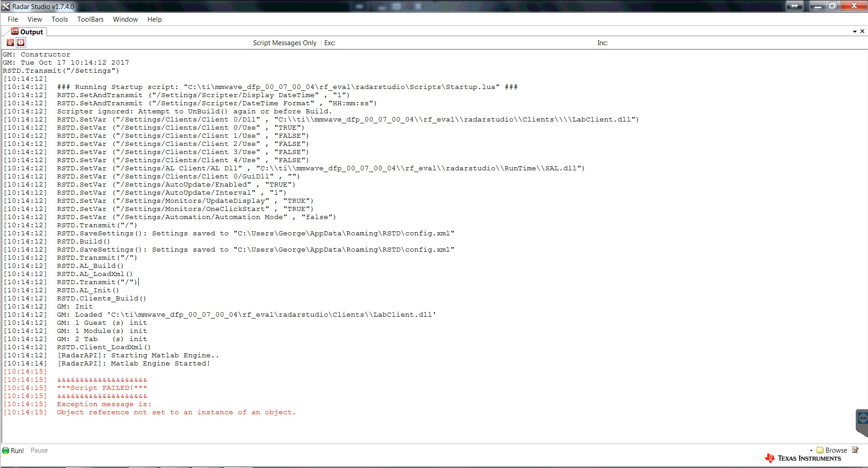Viewport: 868px width, 468px height.
Task: Open the script path dropdown arrow
Action: pos(811,450)
